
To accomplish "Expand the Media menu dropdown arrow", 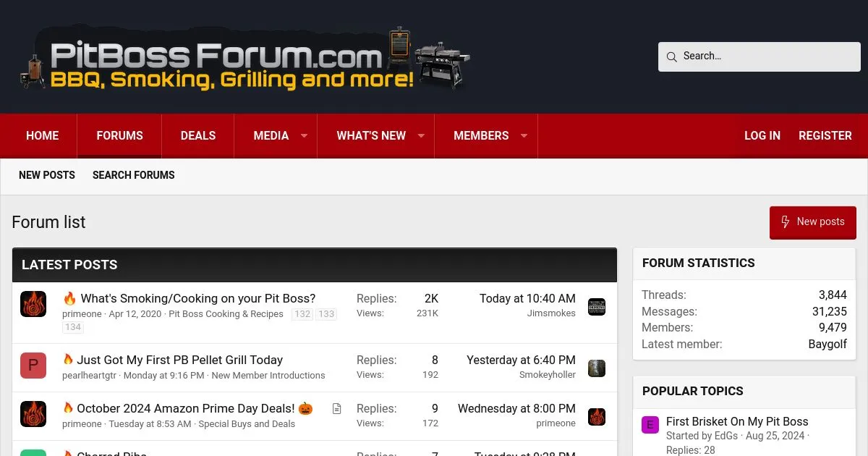I will point(304,136).
